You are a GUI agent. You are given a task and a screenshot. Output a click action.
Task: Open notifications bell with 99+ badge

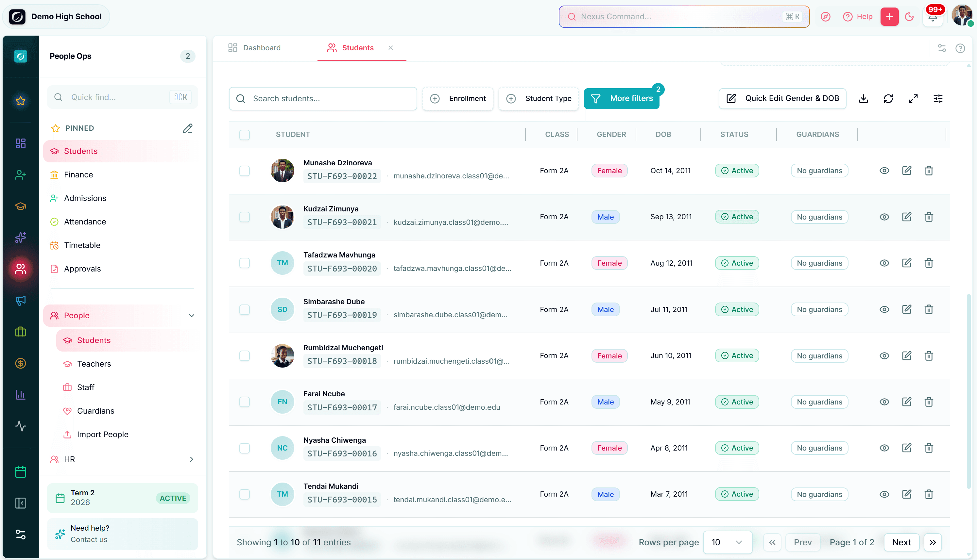pos(933,17)
